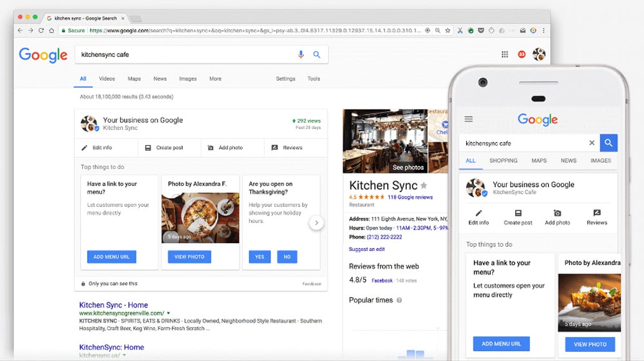Call the (212) 222-2222 phone link
644x361 pixels.
pyautogui.click(x=384, y=237)
